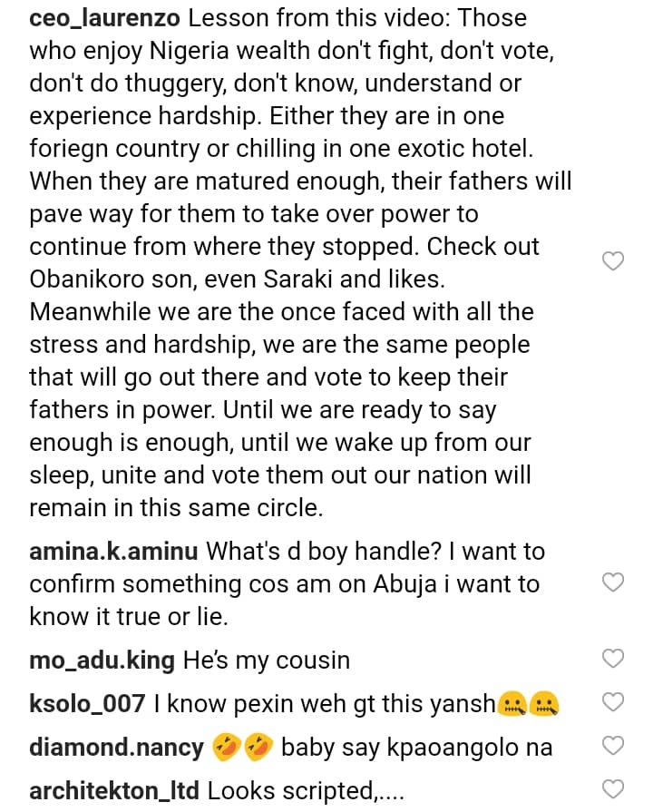Tap the heart next to ksolo_007's comment
This screenshot has width=653, height=812.
614,701
